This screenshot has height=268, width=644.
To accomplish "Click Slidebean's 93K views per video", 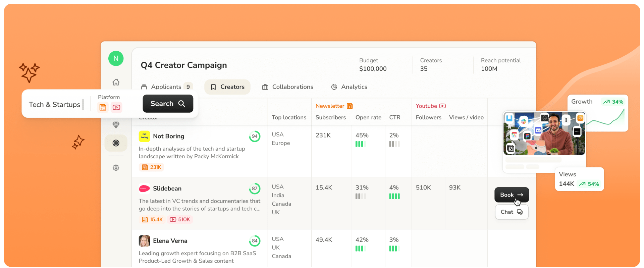I will 455,187.
